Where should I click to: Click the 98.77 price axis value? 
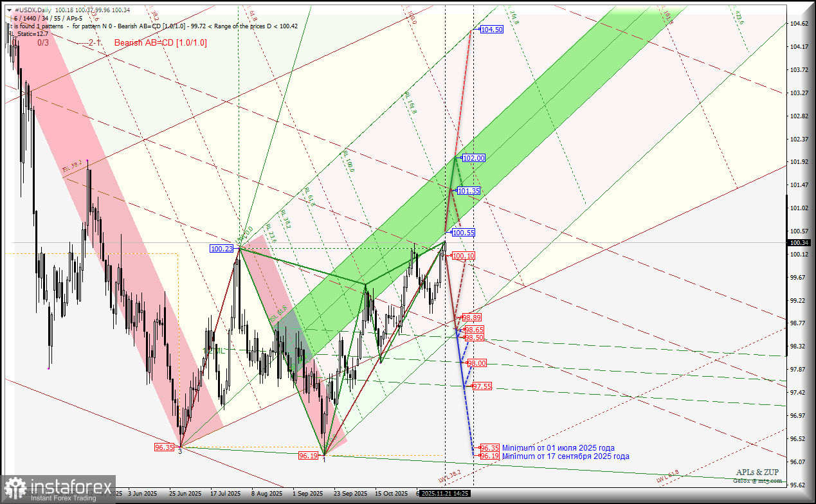click(797, 323)
